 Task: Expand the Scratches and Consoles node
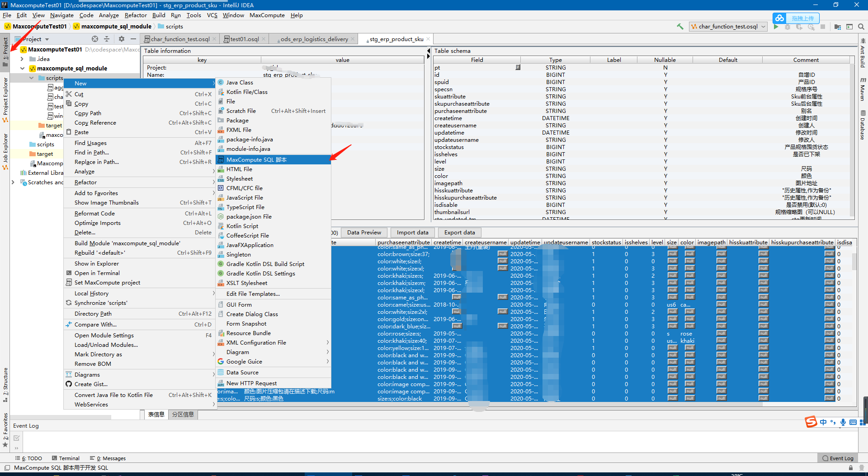(x=13, y=182)
